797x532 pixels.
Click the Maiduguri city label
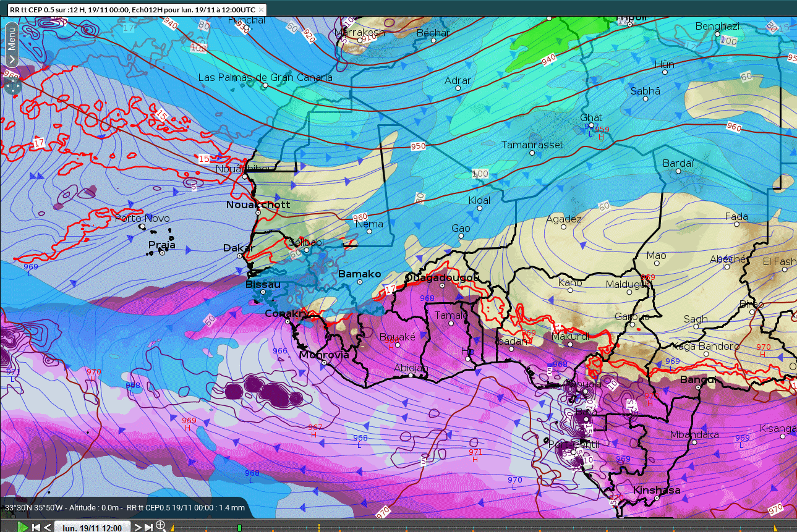pos(629,284)
